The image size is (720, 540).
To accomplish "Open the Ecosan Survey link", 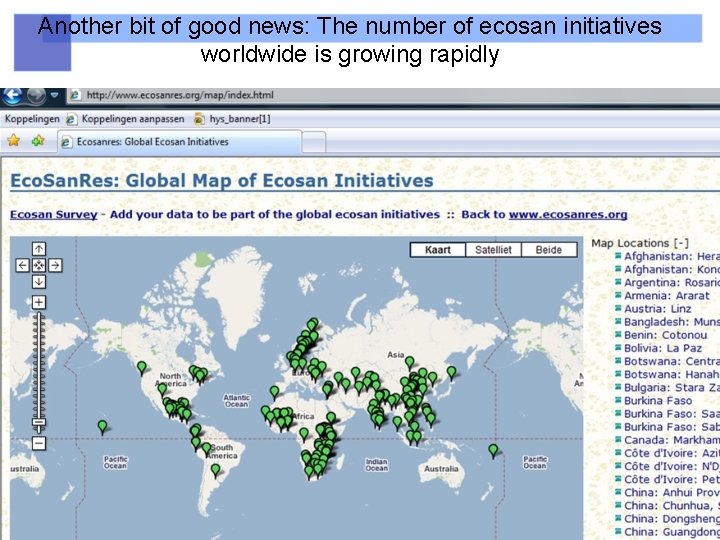I will pyautogui.click(x=54, y=214).
